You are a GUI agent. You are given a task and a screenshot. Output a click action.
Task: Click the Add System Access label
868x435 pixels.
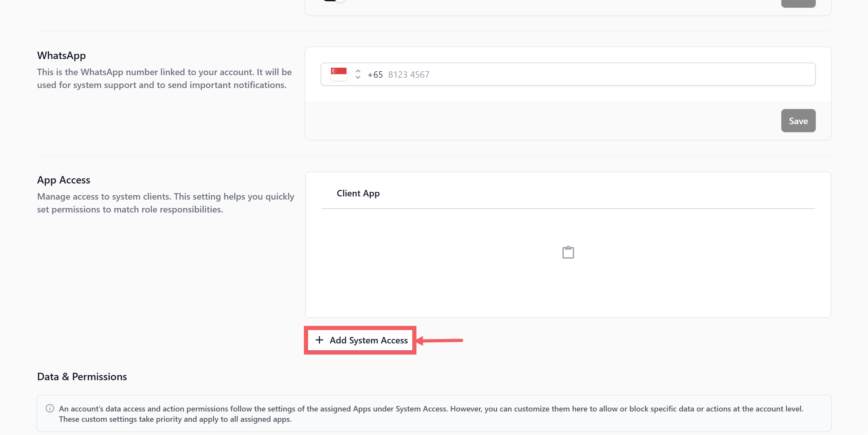pyautogui.click(x=368, y=340)
